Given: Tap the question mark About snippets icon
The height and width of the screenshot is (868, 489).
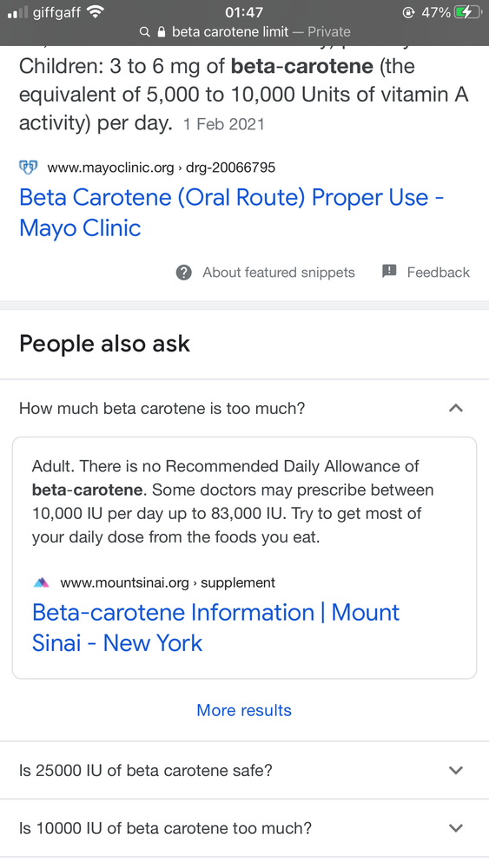Looking at the screenshot, I should click(x=184, y=273).
